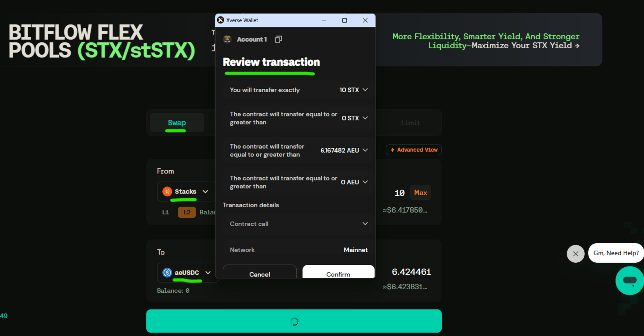Click the 'Account 1' name text
644x336 pixels.
coord(252,39)
